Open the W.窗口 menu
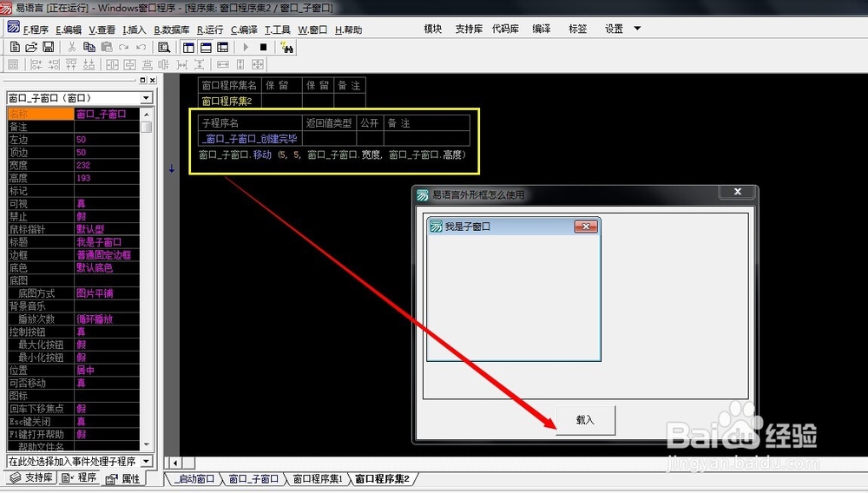Screen dimensions: 868x493 click(312, 30)
